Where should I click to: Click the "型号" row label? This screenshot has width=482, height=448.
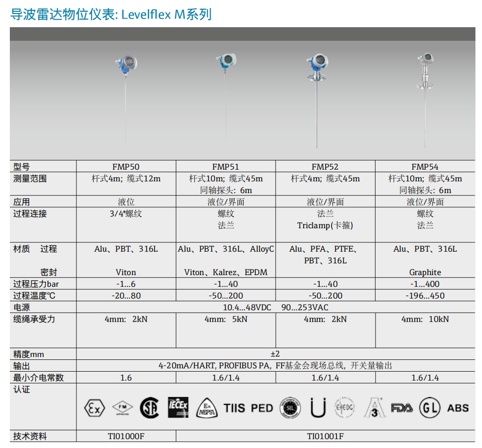coord(22,167)
